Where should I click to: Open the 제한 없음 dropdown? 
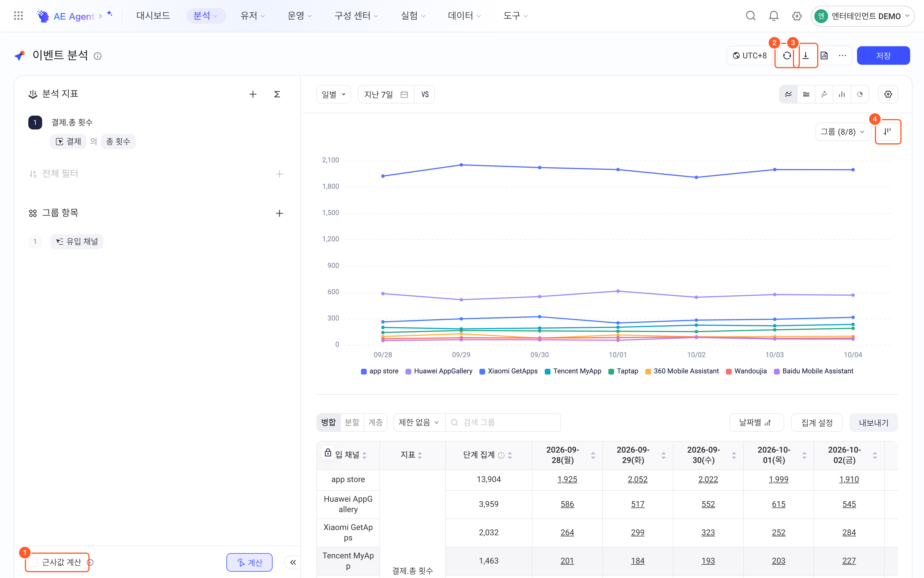(419, 423)
